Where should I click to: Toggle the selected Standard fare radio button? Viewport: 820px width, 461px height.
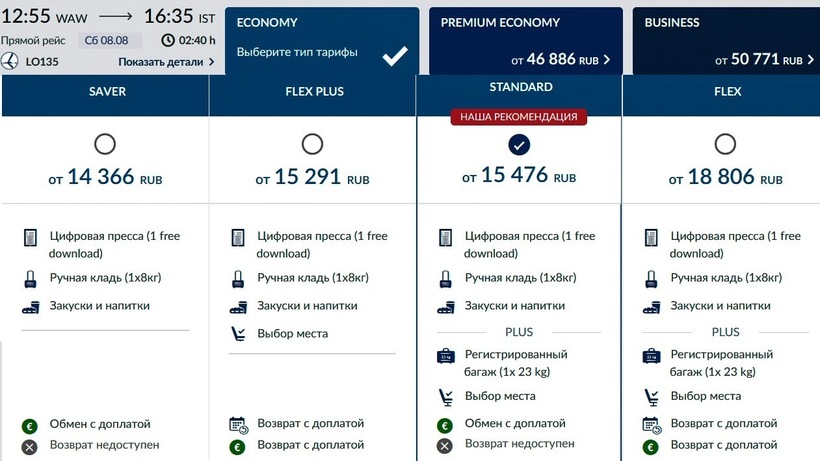tap(519, 146)
